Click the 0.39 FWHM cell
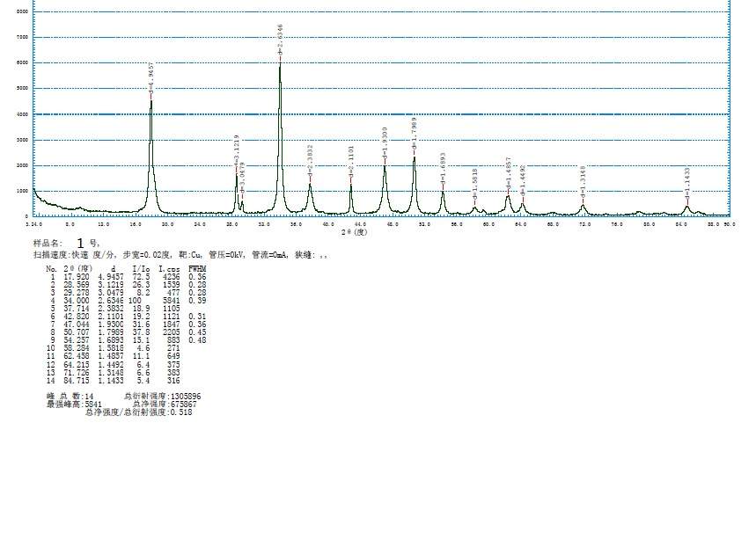The height and width of the screenshot is (554, 756). click(x=197, y=301)
